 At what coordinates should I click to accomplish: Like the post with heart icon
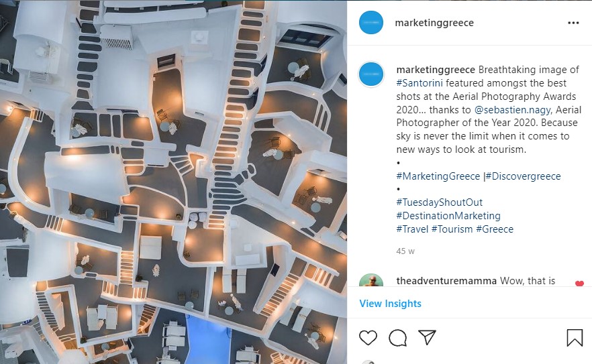tap(368, 338)
